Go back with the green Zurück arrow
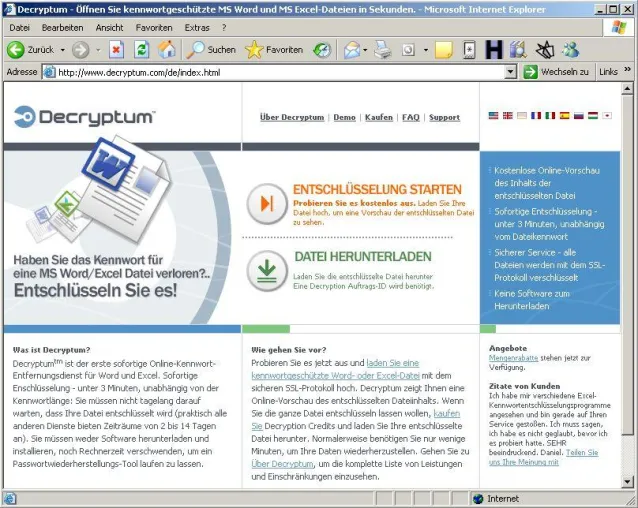The height and width of the screenshot is (508, 638). [16, 50]
